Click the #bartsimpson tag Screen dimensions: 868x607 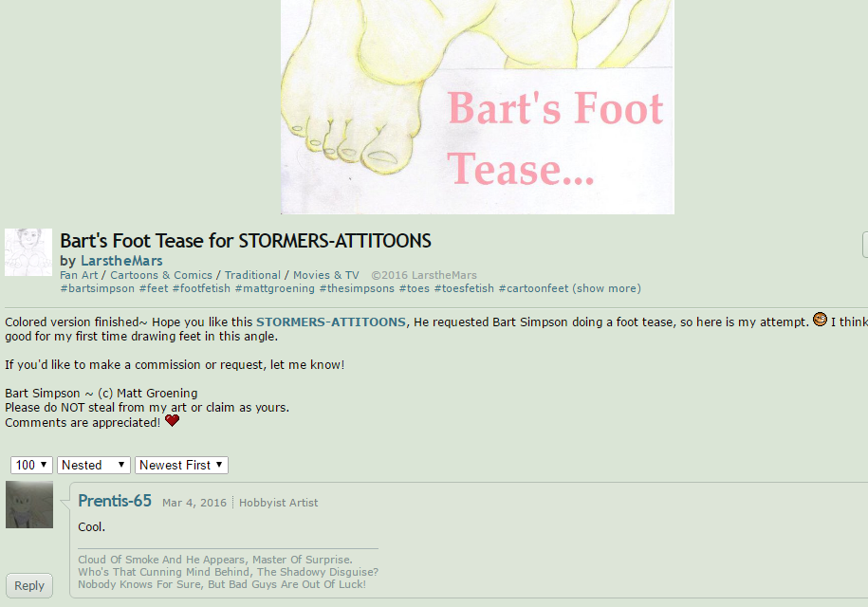click(x=98, y=288)
